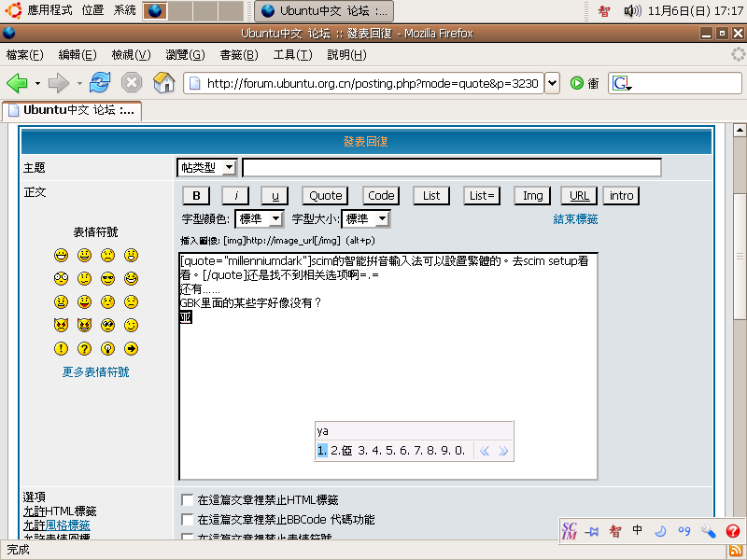
Task: Open the 字型顏色 font color dropdown
Action: point(260,218)
